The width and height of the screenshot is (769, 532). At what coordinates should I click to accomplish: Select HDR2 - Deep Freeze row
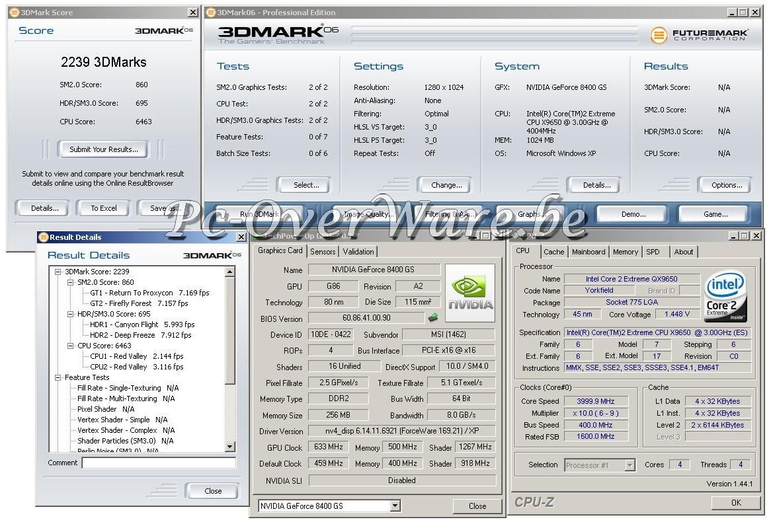coord(141,335)
